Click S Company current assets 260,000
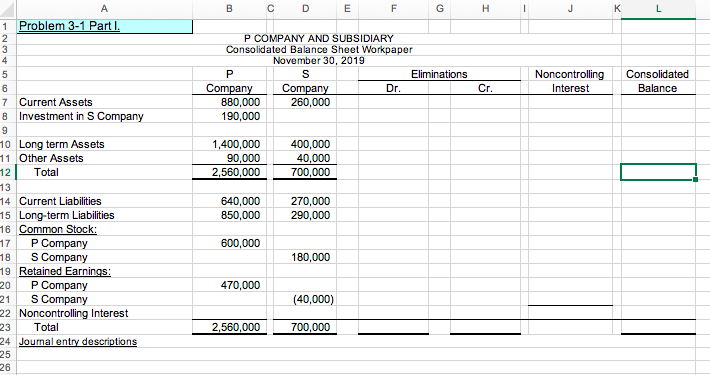 click(311, 102)
